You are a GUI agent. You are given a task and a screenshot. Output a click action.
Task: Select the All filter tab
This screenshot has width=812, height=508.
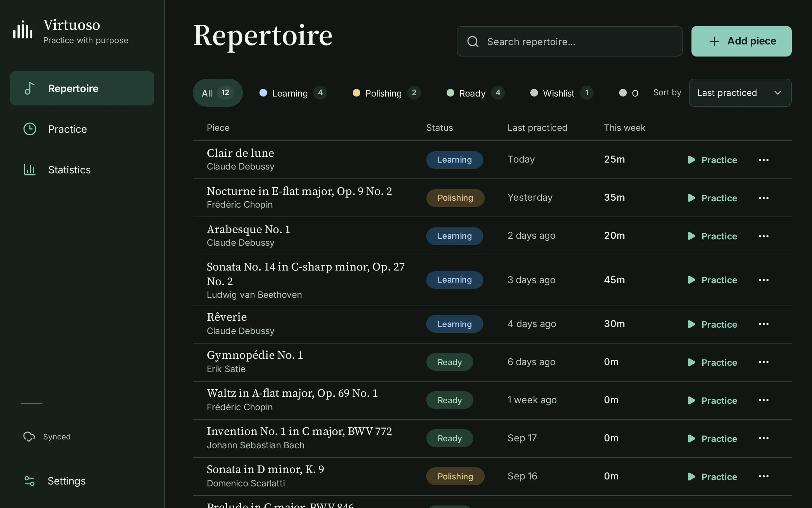[x=217, y=93]
